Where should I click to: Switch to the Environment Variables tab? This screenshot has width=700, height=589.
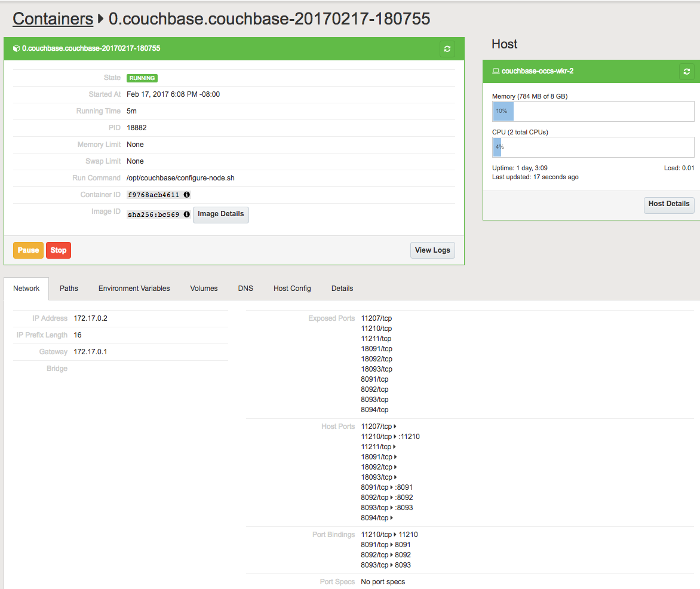[x=134, y=289]
